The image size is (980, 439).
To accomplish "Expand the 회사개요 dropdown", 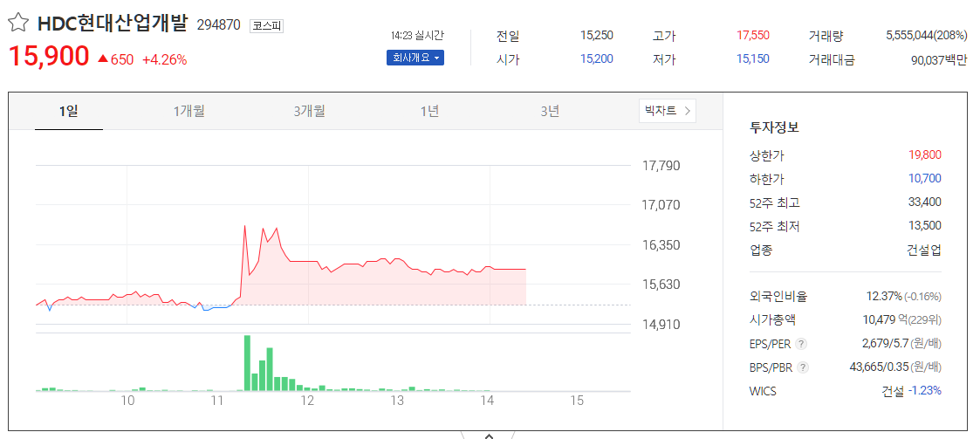I will [415, 58].
